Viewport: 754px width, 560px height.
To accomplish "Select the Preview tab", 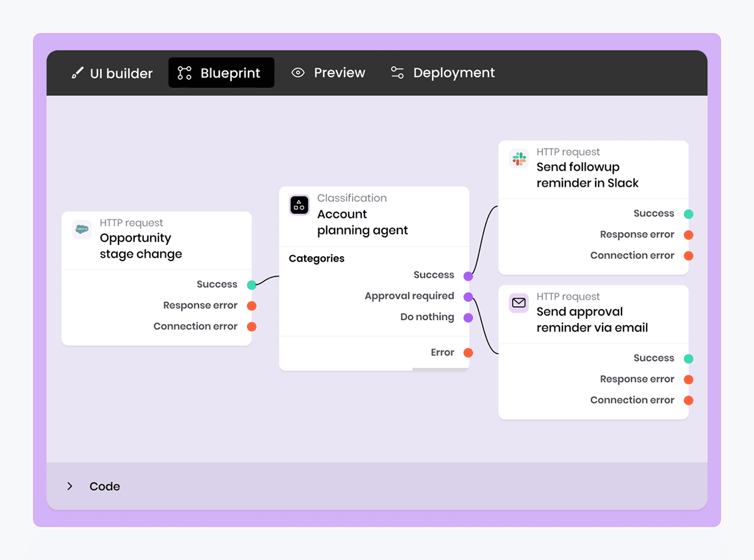I will (x=339, y=73).
